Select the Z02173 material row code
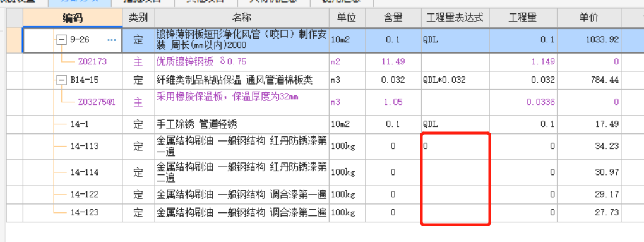 click(x=92, y=62)
